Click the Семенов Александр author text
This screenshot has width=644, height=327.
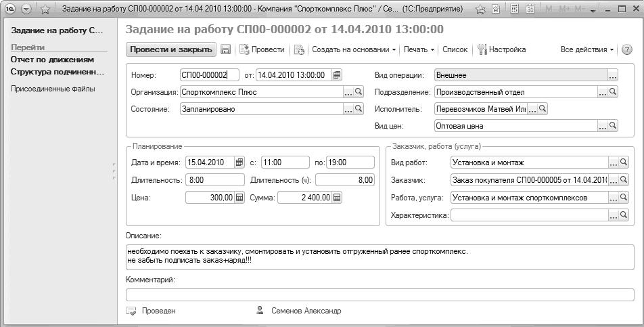[306, 311]
